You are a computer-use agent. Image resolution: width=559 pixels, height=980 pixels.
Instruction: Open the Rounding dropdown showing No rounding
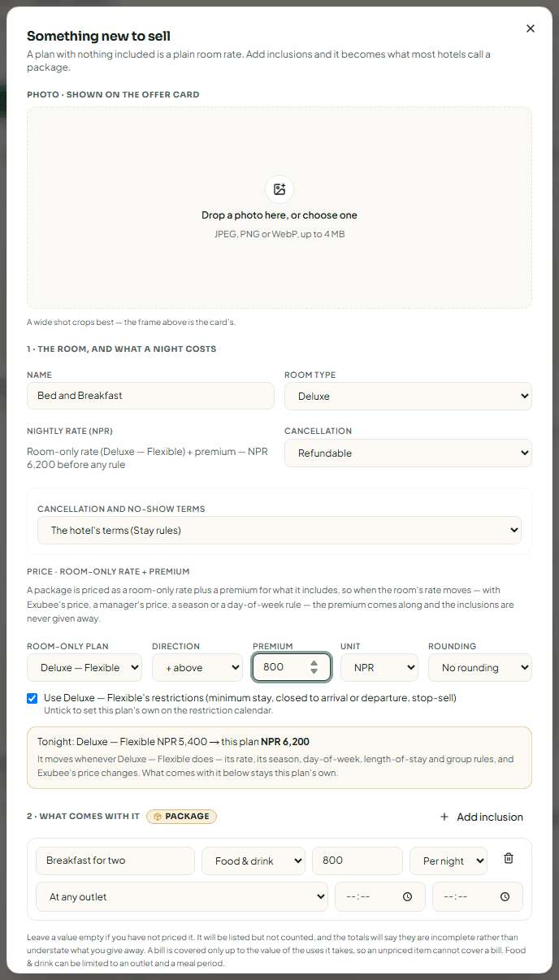pyautogui.click(x=480, y=667)
